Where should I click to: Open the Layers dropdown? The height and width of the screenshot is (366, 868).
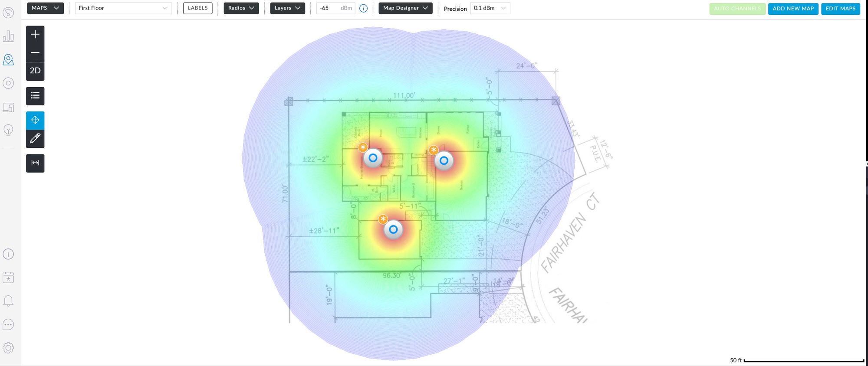click(287, 8)
